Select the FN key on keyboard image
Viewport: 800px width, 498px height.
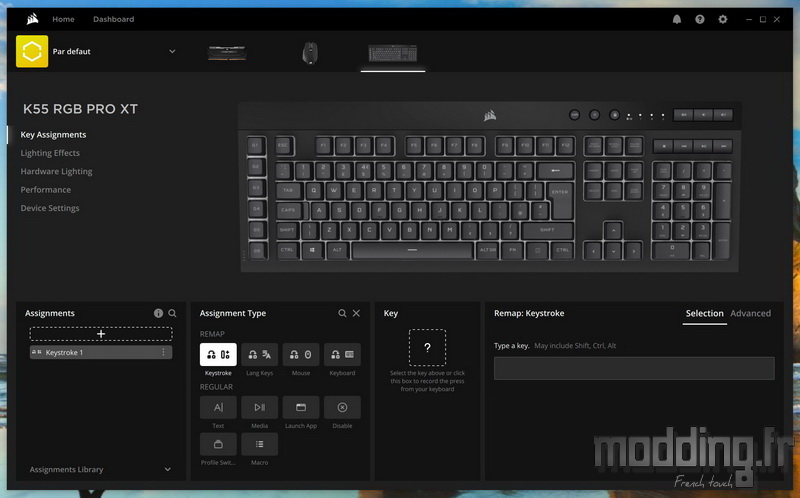pos(512,251)
